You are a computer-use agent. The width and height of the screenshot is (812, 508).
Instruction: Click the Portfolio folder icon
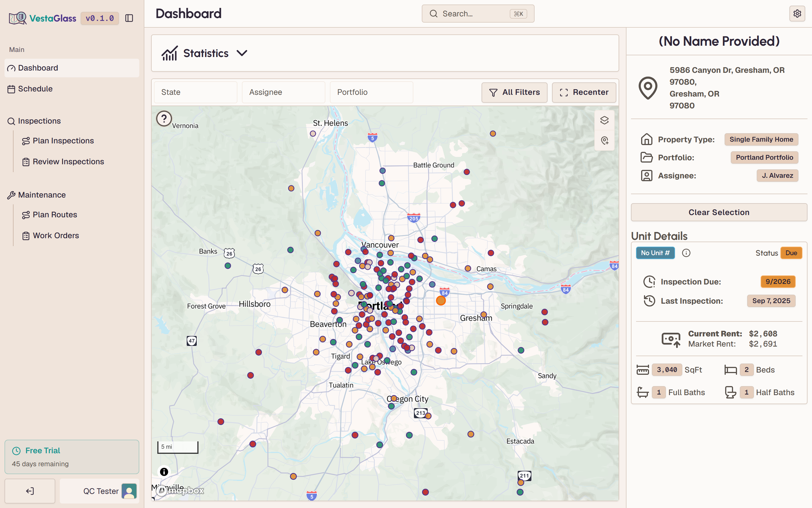(646, 157)
